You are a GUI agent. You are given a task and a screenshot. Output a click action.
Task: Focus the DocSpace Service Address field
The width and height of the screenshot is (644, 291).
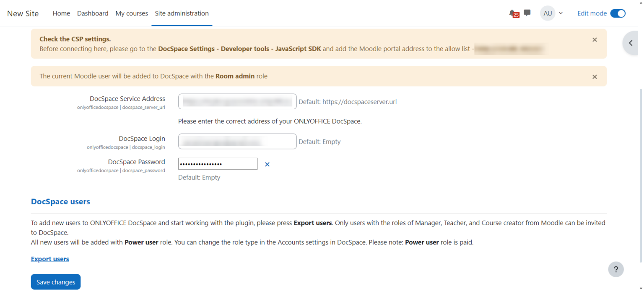237,101
